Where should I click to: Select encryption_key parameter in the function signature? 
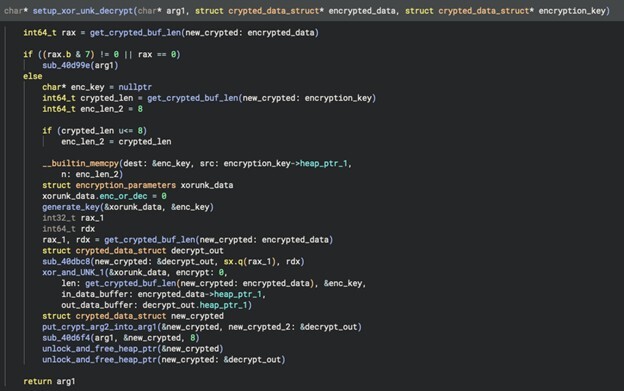[x=572, y=11]
